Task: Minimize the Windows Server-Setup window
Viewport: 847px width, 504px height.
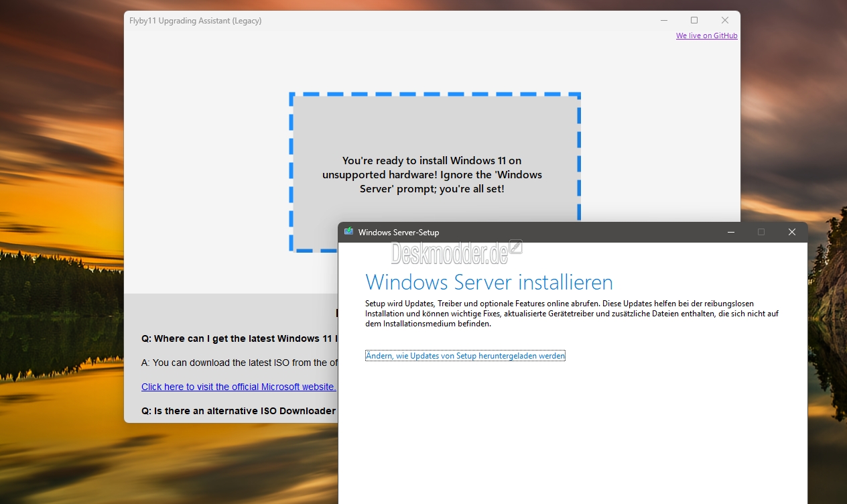Action: (x=730, y=233)
